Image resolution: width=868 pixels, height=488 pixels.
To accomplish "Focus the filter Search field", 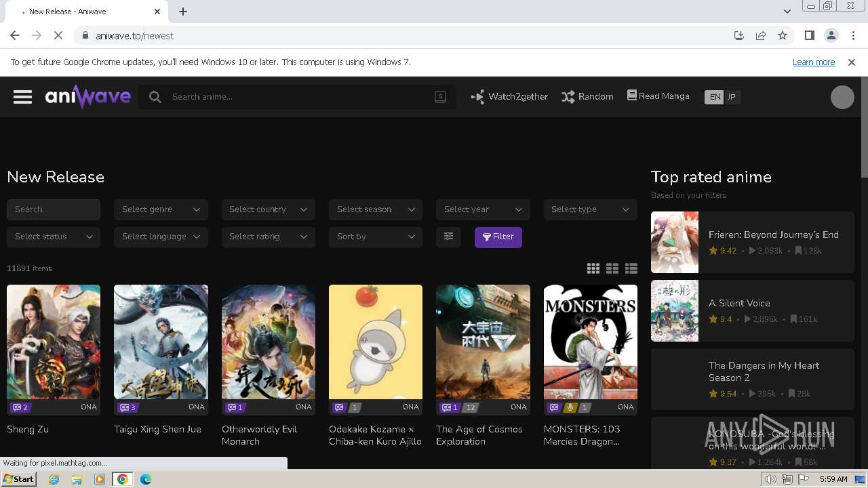I will [54, 209].
